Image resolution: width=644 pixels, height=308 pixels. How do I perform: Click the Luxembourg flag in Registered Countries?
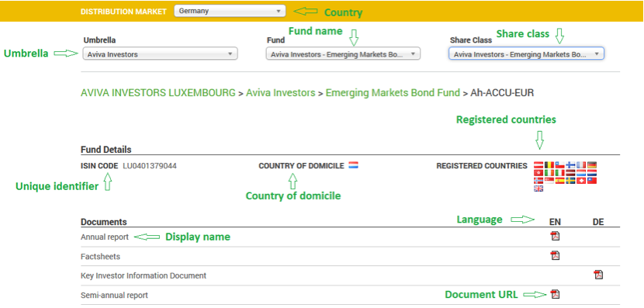click(581, 173)
